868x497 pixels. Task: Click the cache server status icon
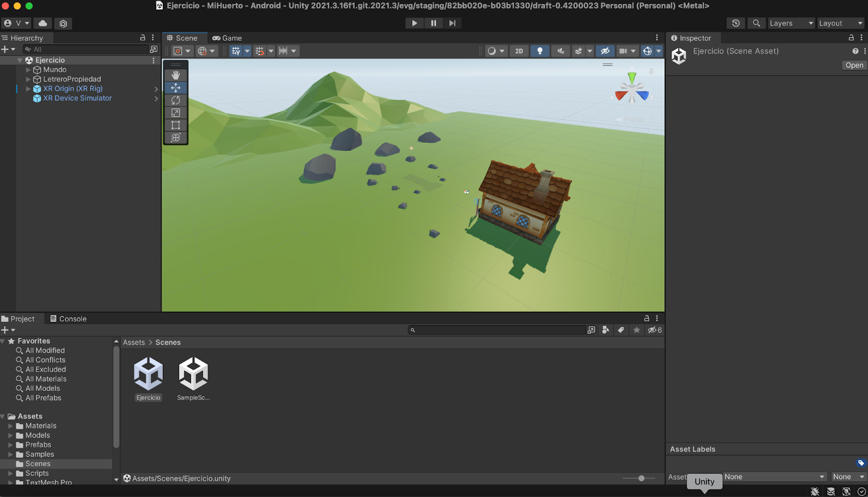coord(831,492)
